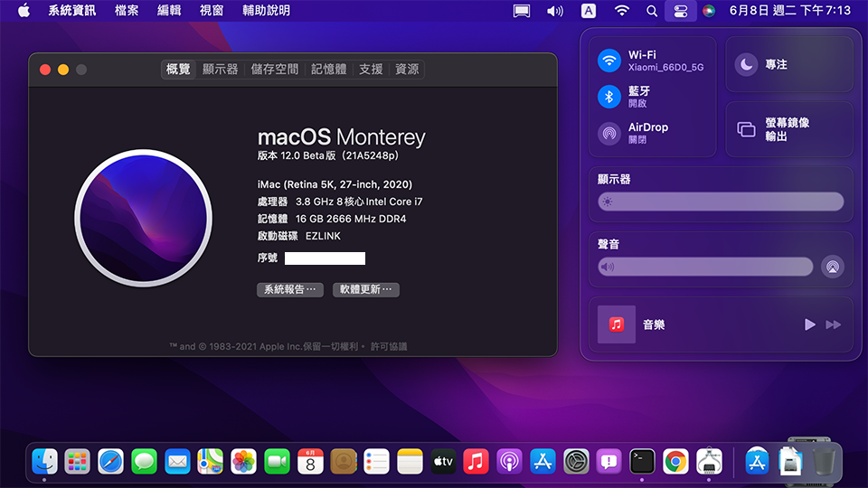The height and width of the screenshot is (488, 868).
Task: Launch Apple TV from the Dock
Action: (x=443, y=461)
